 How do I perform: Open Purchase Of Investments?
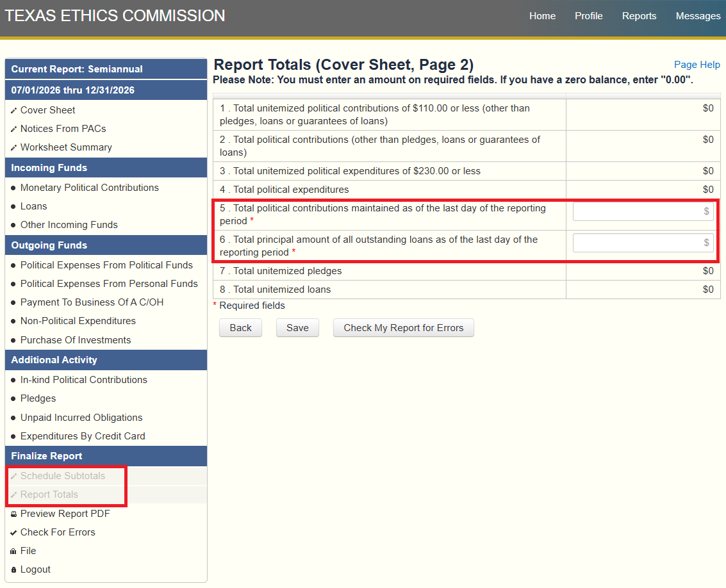pyautogui.click(x=76, y=340)
